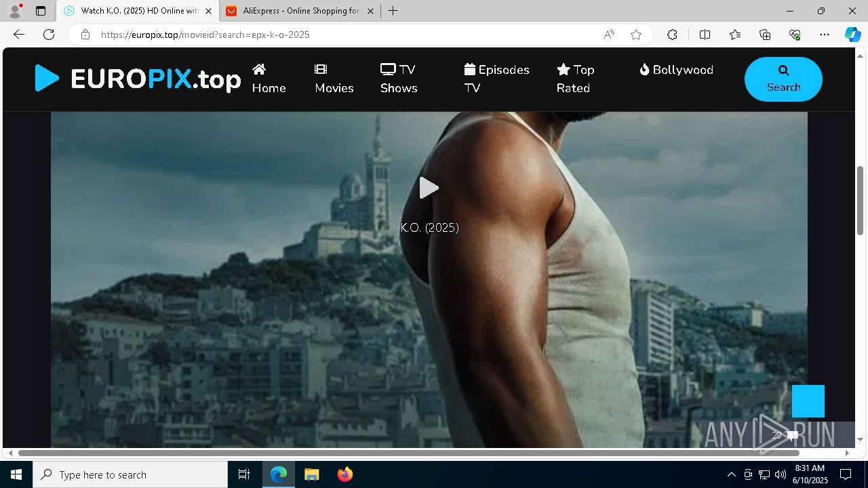Image resolution: width=868 pixels, height=488 pixels.
Task: Open Browser essentials icon
Action: [795, 35]
